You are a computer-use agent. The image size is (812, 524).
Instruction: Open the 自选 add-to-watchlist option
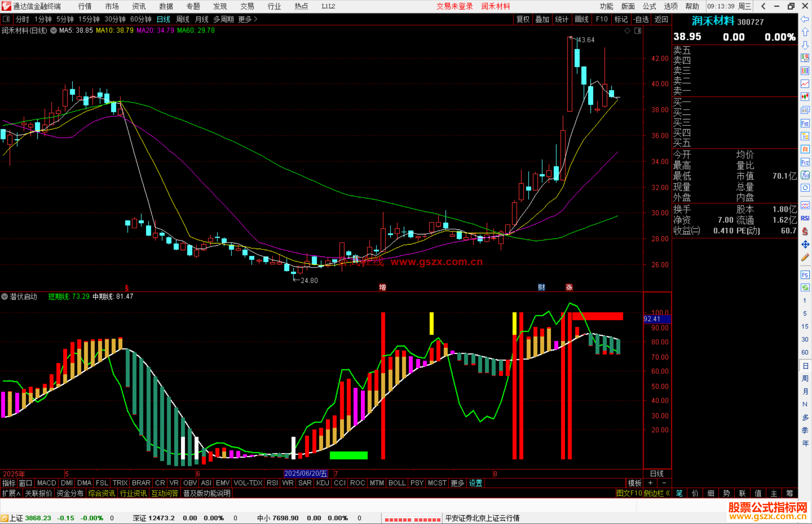(x=641, y=19)
